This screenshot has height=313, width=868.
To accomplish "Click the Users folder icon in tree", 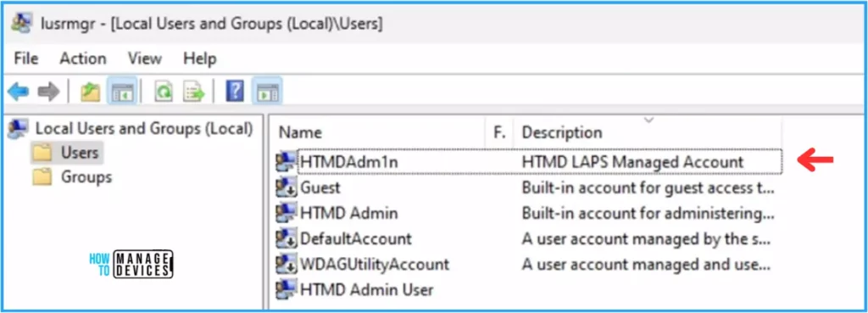I will point(42,153).
